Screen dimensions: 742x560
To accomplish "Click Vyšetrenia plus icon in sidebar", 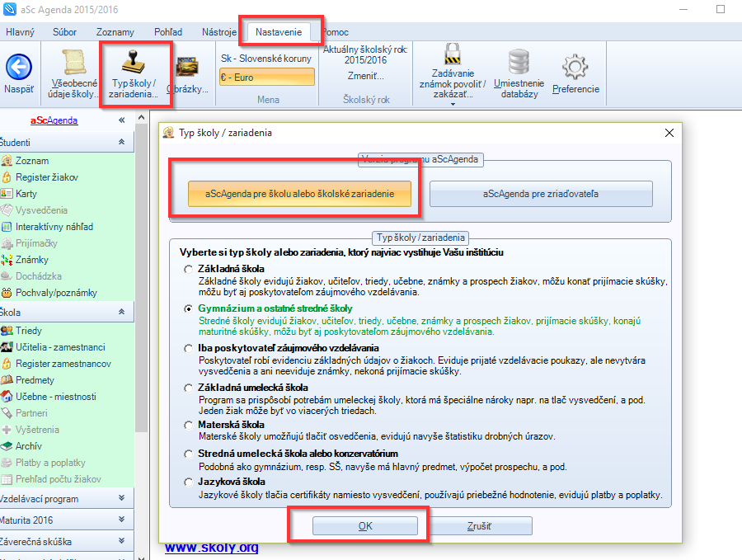I will [7, 430].
